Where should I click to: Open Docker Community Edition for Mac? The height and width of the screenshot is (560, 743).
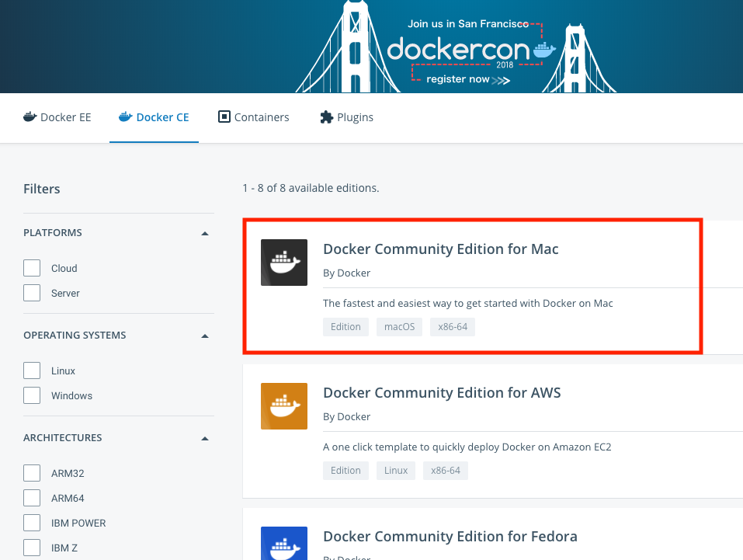pyautogui.click(x=441, y=249)
